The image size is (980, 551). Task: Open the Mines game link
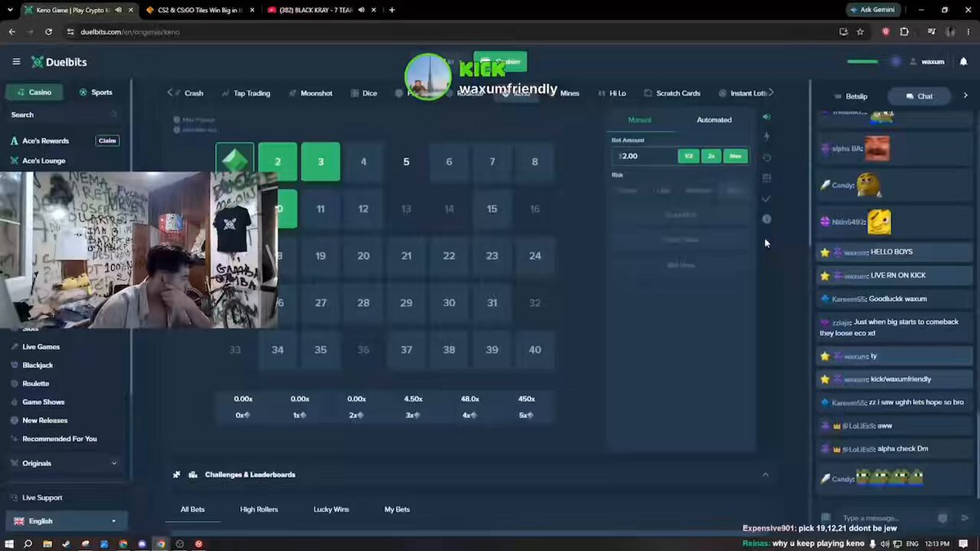click(x=569, y=93)
